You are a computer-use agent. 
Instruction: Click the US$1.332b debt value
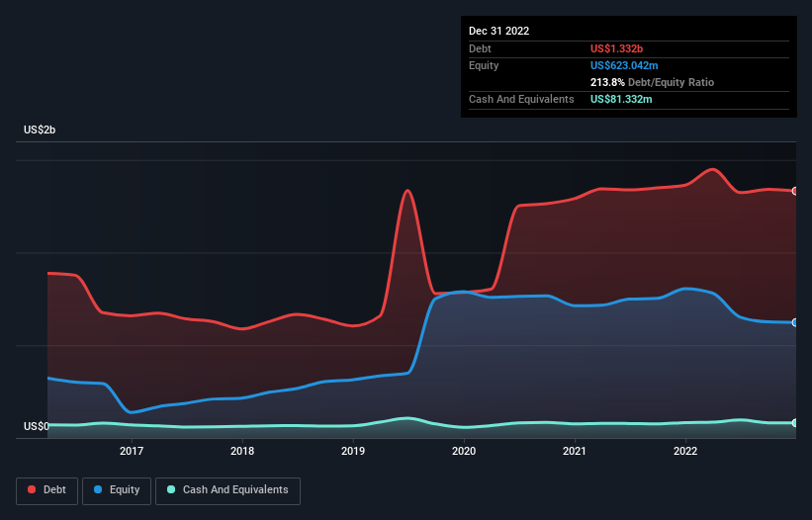point(617,48)
